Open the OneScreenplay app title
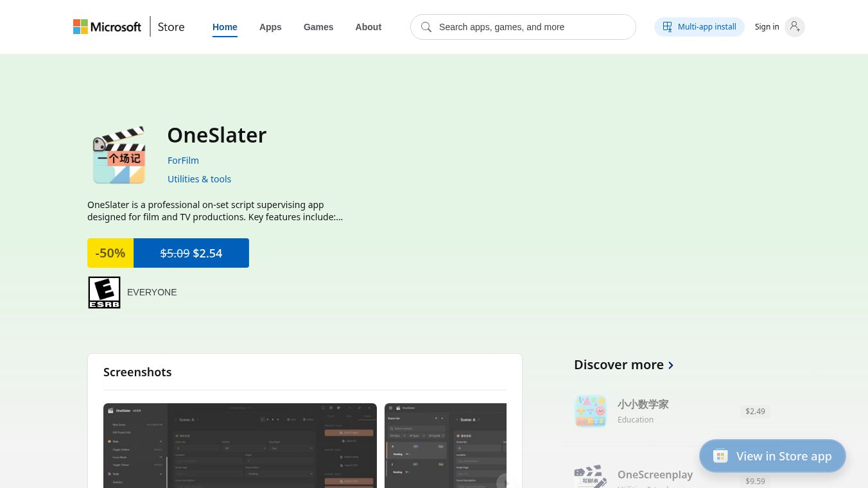This screenshot has width=868, height=488. click(x=655, y=475)
